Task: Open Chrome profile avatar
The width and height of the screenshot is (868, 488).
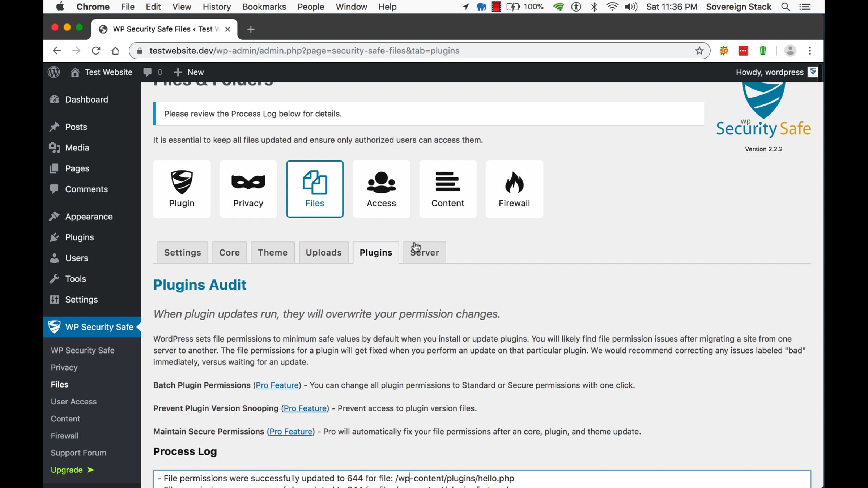Action: click(x=790, y=51)
